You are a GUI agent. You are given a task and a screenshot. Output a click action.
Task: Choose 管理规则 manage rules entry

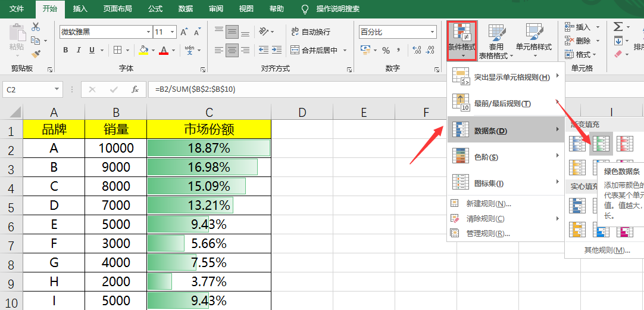tap(505, 234)
